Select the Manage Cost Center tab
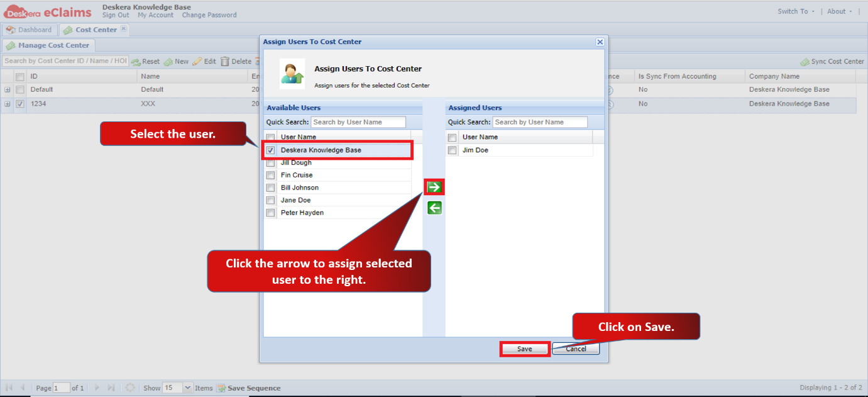The width and height of the screenshot is (868, 397). point(49,45)
